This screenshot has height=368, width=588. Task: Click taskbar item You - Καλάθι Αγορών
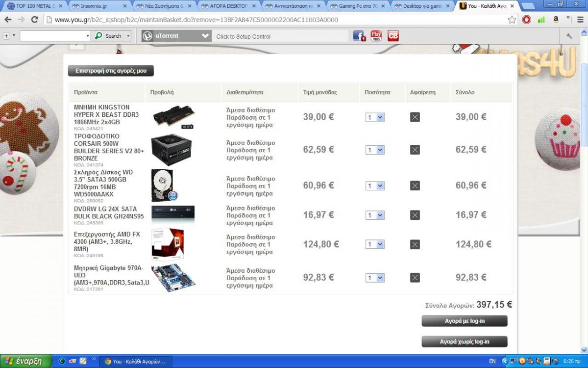[136, 362]
